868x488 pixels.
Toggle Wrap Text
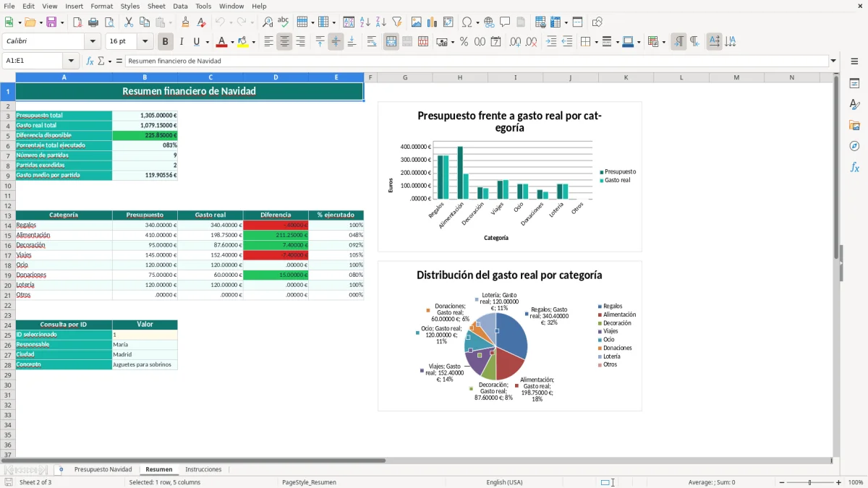(x=372, y=42)
